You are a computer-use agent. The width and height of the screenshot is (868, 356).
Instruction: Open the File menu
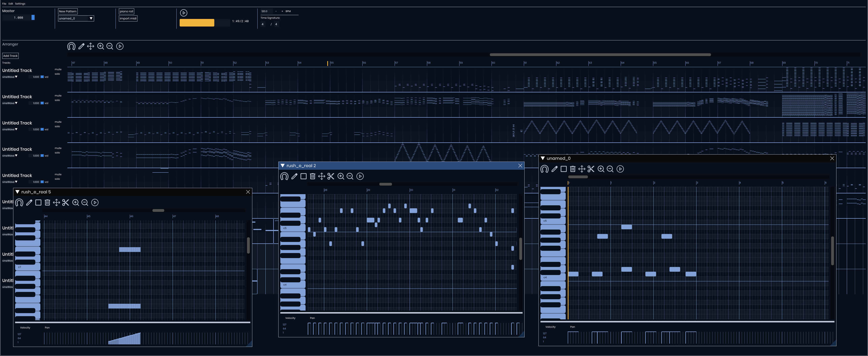(x=4, y=4)
